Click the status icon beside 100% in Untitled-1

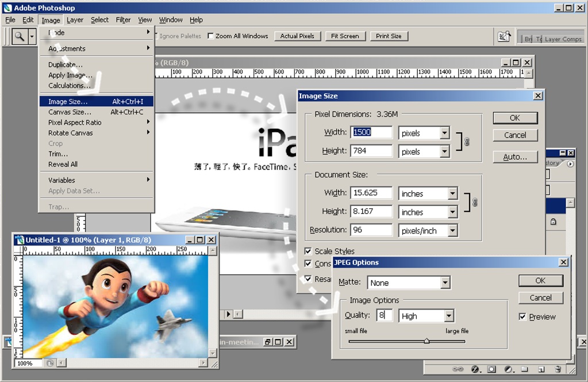pos(50,363)
